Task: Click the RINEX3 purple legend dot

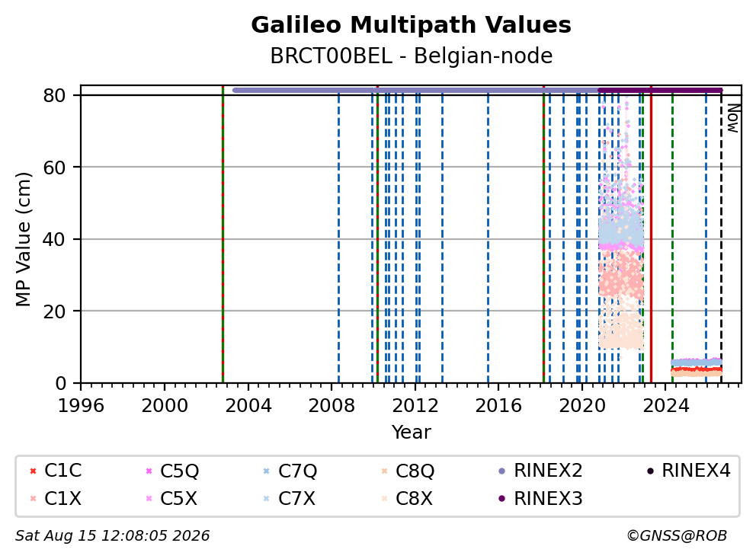Action: pyautogui.click(x=502, y=498)
